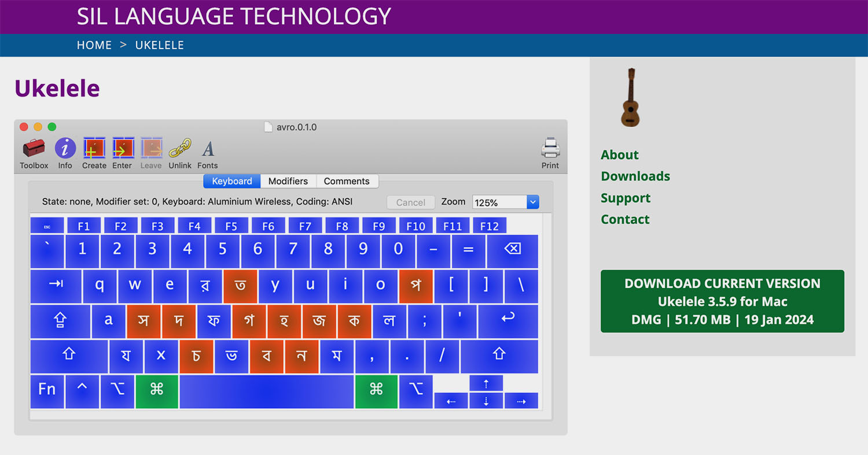Click the SIL Language Technology header title
Screen dimensions: 868x455
pyautogui.click(x=234, y=16)
